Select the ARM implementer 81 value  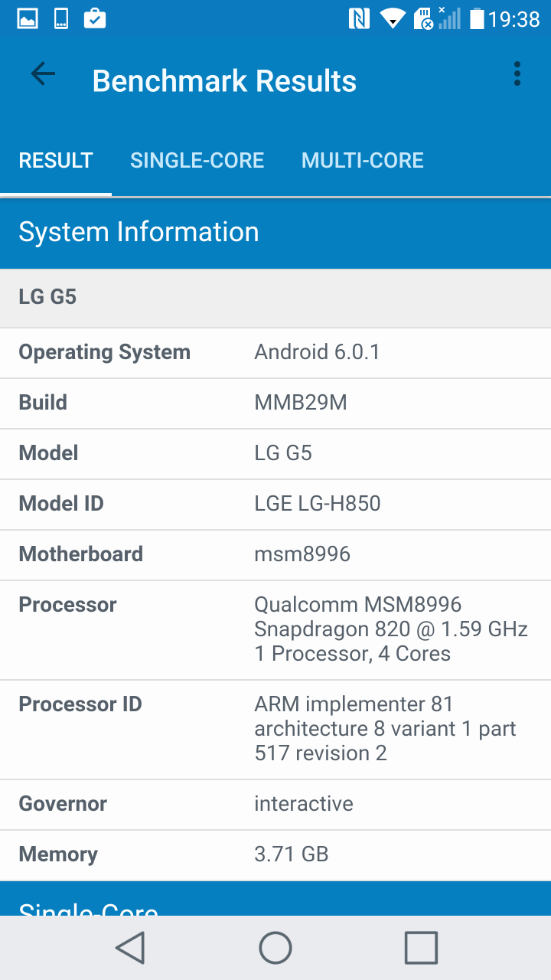(386, 729)
